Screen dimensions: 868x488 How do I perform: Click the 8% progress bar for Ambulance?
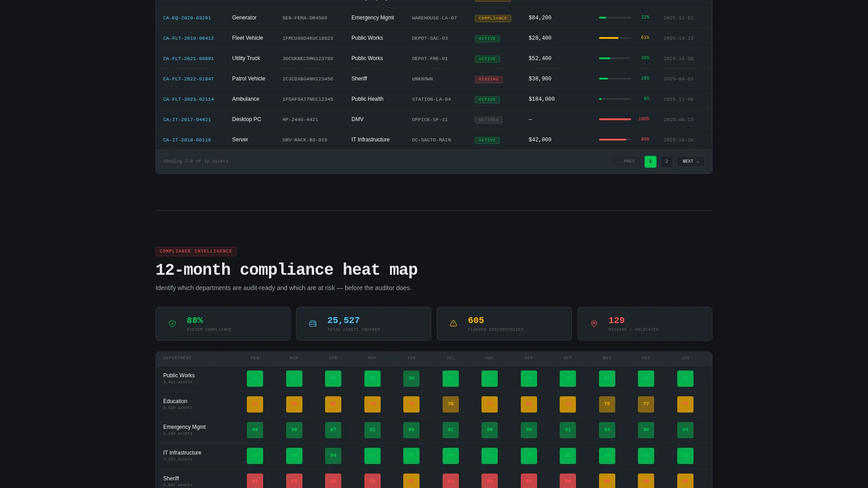pyautogui.click(x=615, y=99)
